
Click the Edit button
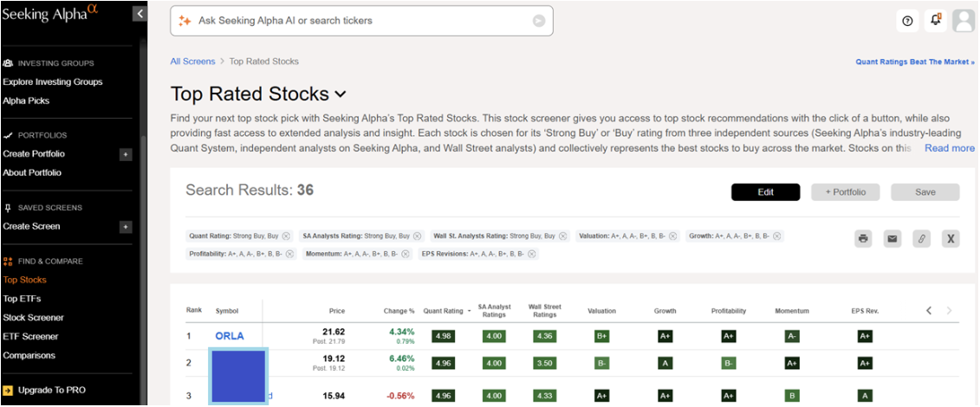coord(766,192)
